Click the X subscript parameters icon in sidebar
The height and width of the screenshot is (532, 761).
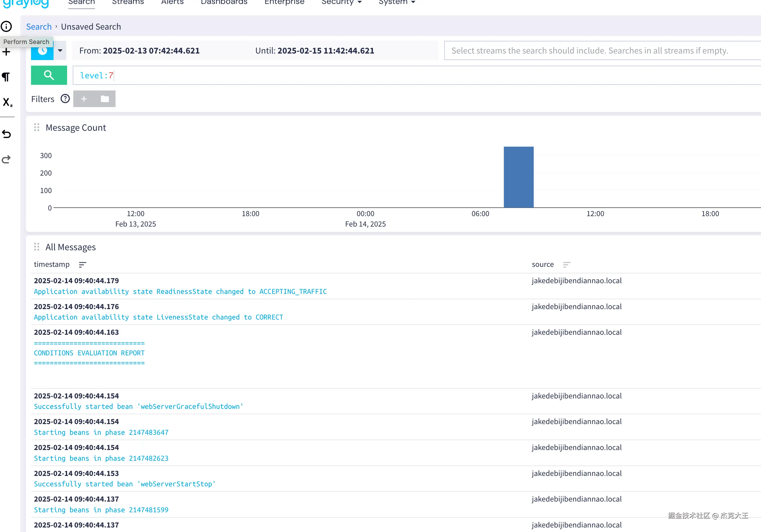click(7, 102)
